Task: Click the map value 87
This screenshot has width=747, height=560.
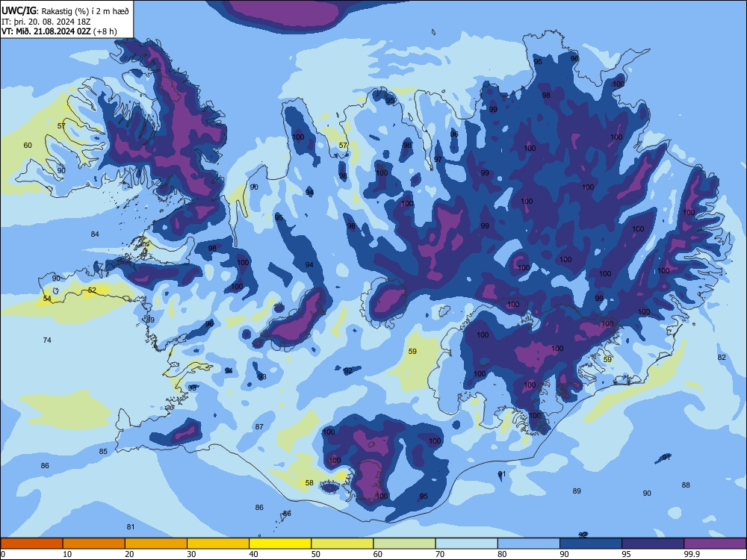Action: coord(259,426)
